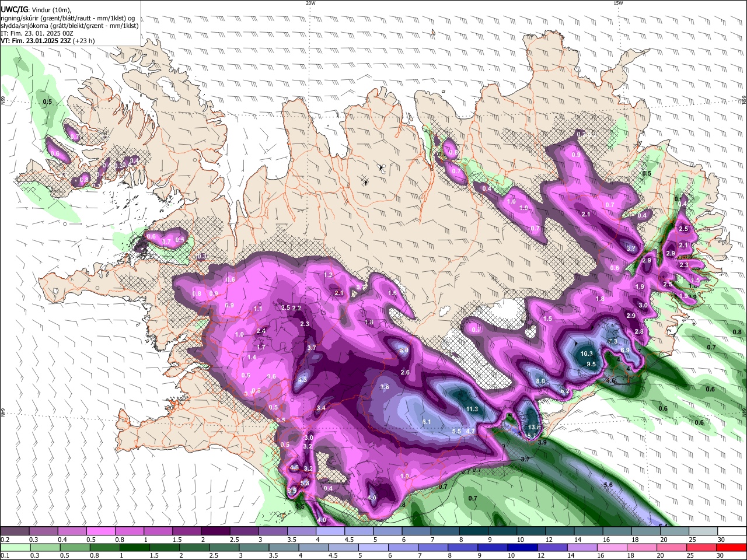747x560 pixels.
Task: Click the dark blue swatch between 10 and 12, lower legend
Action: pyautogui.click(x=521, y=547)
